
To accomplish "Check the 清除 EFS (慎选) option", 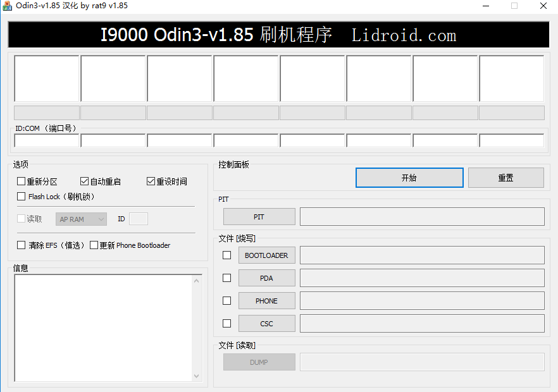I will click(22, 245).
